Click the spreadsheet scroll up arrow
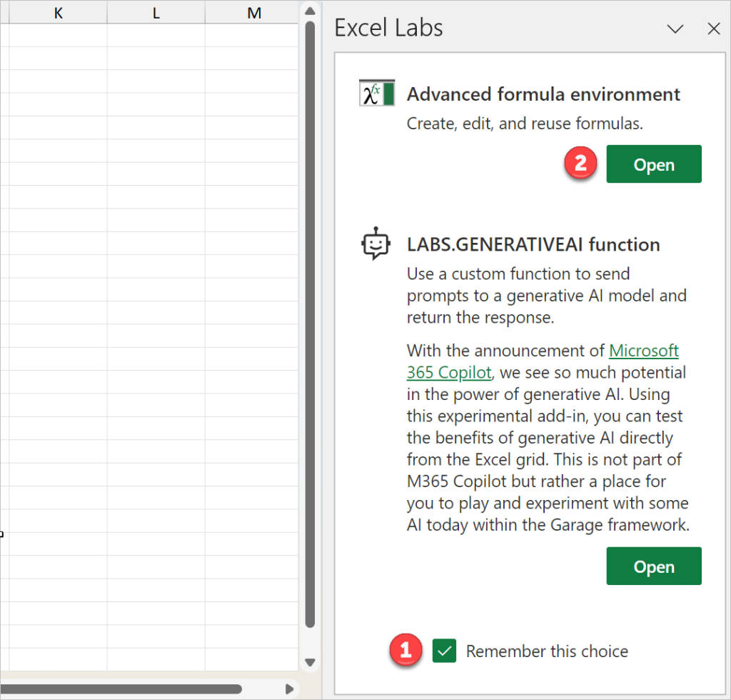Viewport: 731px width, 700px height. click(310, 11)
